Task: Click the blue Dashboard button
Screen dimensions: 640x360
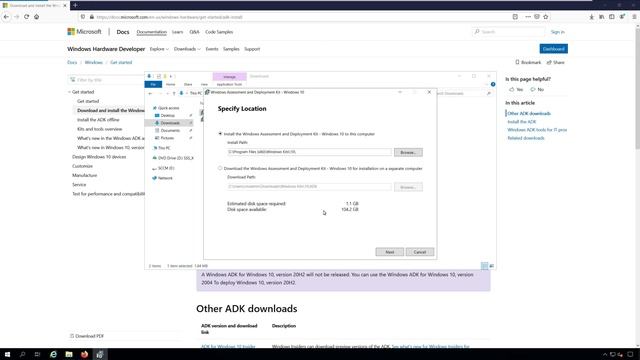Action: coord(553,49)
